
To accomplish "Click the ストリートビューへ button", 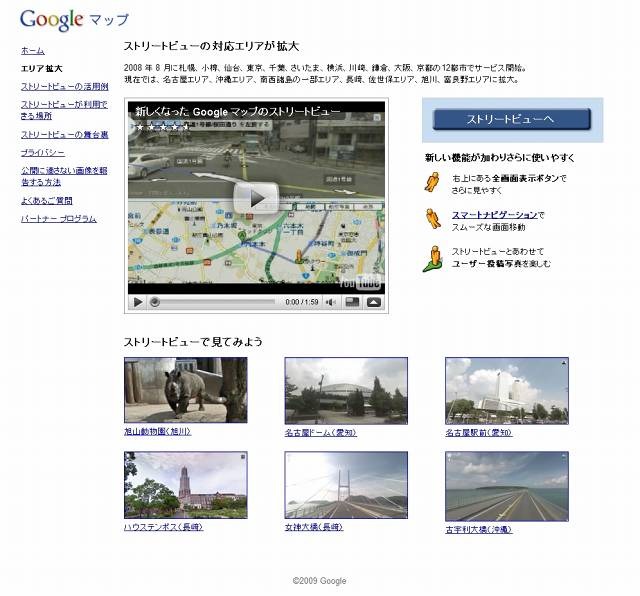I will pyautogui.click(x=511, y=119).
